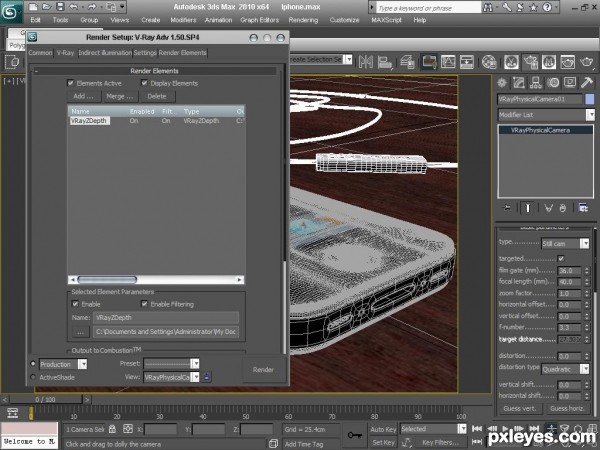Switch to the Hierarchy command panel
The image size is (600, 450).
point(535,83)
